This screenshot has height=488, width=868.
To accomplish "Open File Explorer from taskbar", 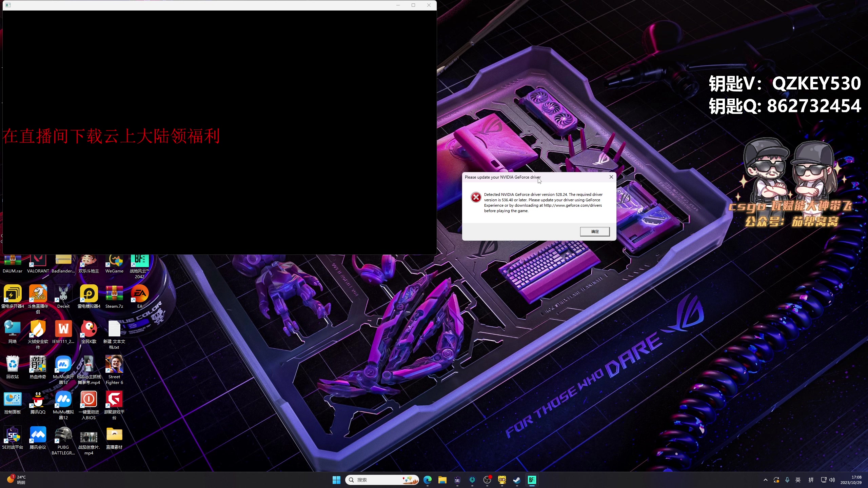I will 442,480.
